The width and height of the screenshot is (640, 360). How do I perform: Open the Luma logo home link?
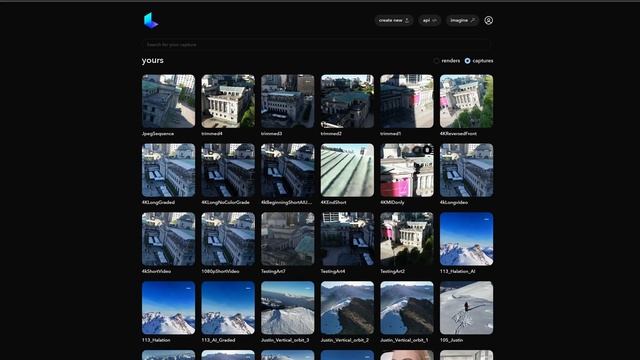pos(151,20)
